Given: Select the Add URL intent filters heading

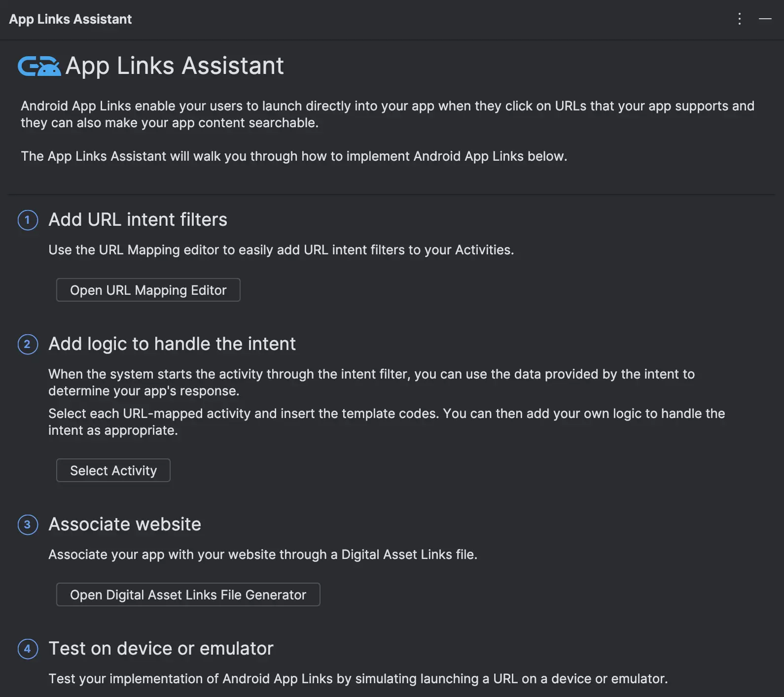Looking at the screenshot, I should coord(137,220).
